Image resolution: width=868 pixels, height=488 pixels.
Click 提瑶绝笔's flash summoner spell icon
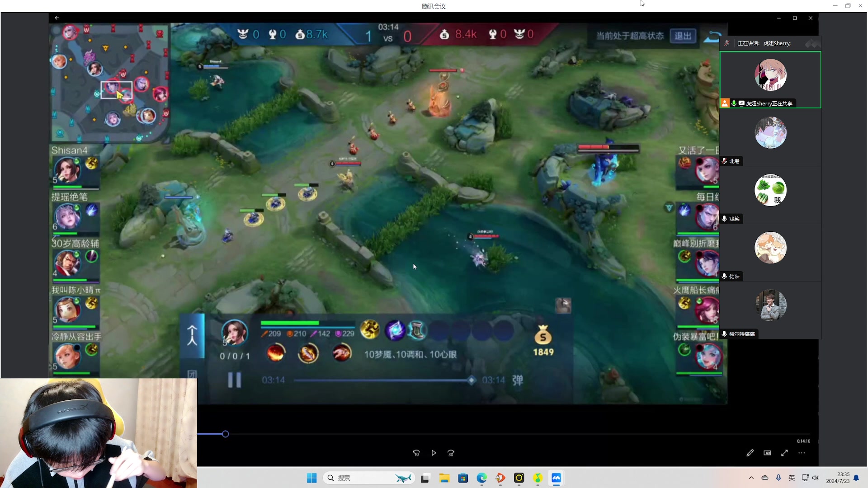coord(91,210)
